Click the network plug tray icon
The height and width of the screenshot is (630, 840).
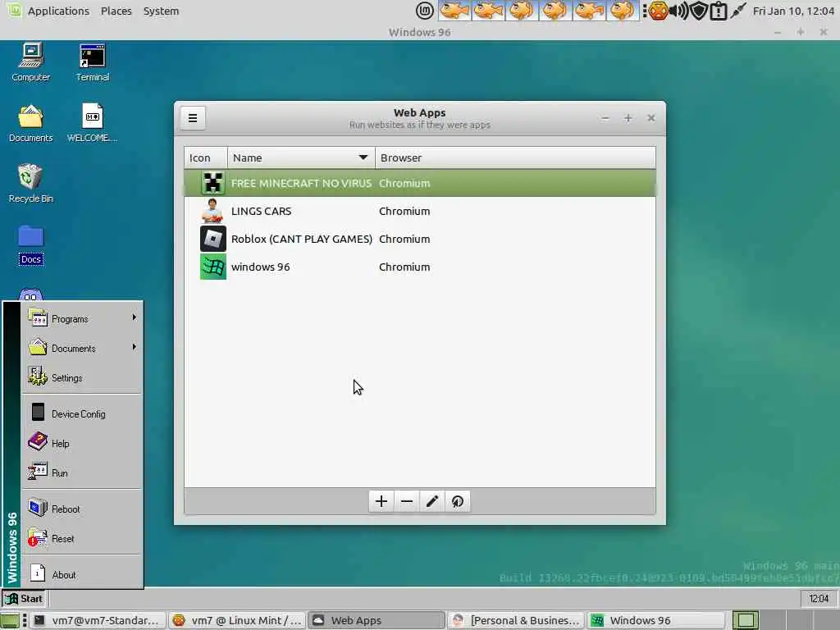pos(738,11)
